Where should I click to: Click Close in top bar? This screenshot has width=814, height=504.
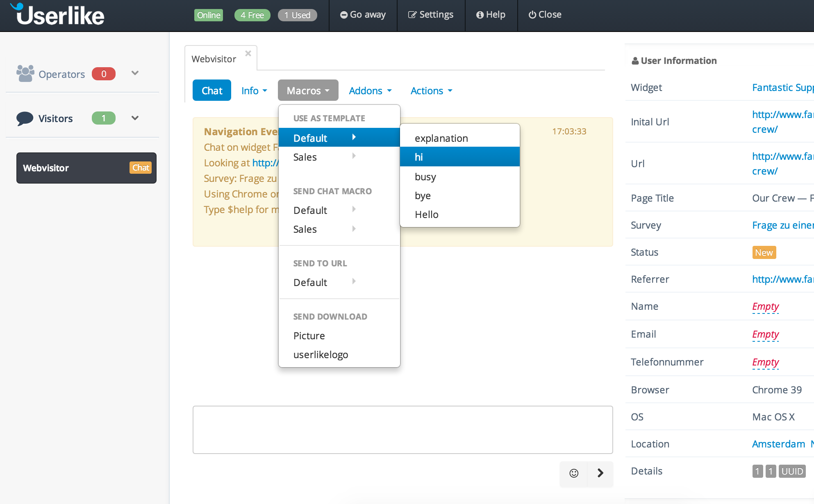point(545,15)
